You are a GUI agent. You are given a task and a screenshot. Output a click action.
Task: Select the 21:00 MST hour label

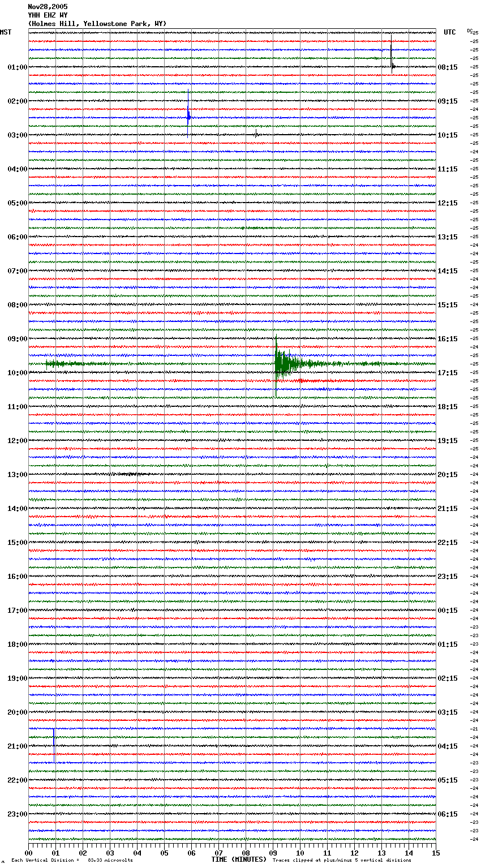coord(17,746)
